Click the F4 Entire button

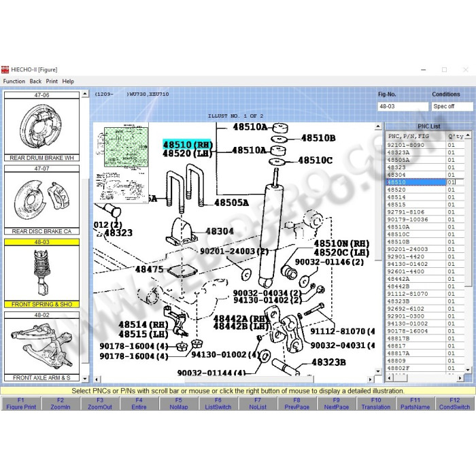pyautogui.click(x=139, y=403)
